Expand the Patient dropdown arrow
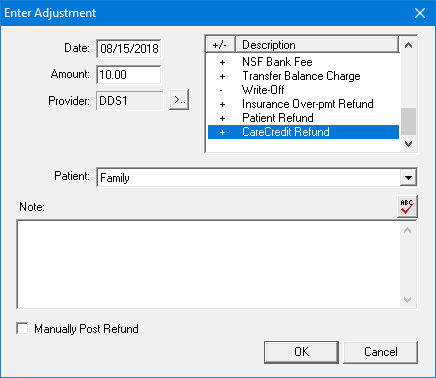Viewport: 436px width, 378px height. [408, 178]
